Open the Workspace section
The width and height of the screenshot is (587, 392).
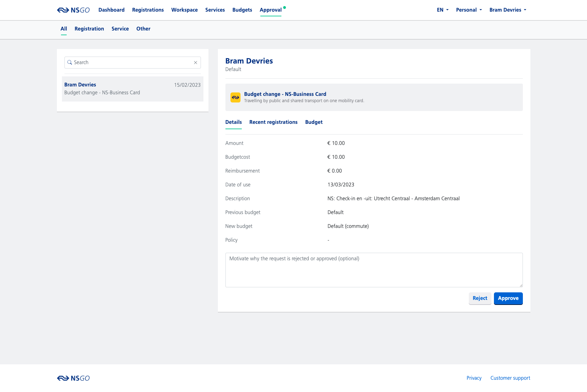pos(184,10)
